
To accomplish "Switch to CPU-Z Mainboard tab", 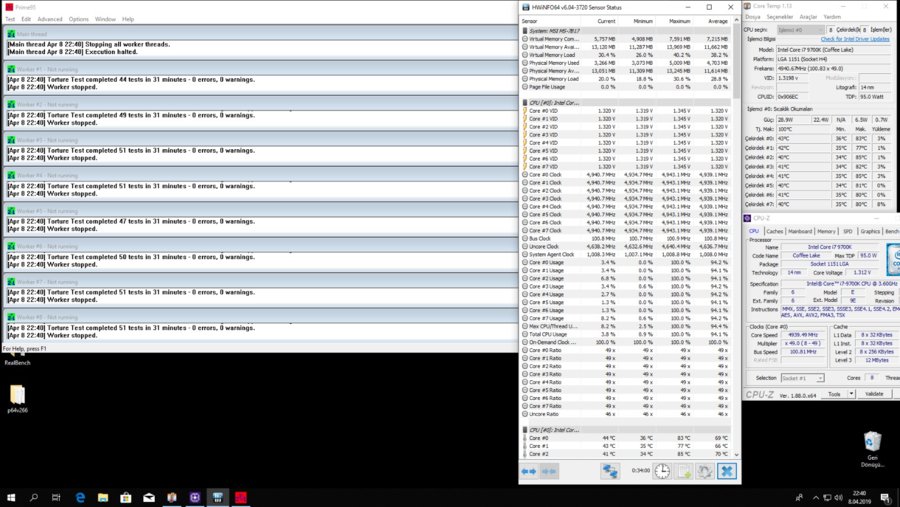I will click(800, 231).
